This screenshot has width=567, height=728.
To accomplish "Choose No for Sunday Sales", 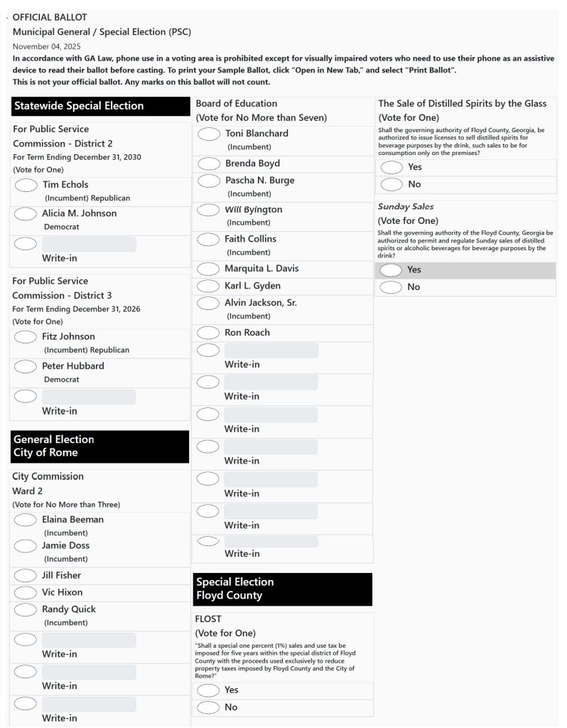I will pos(391,288).
